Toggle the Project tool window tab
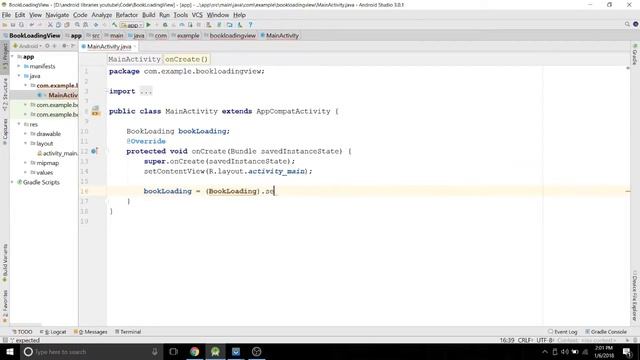Image resolution: width=640 pixels, height=360 pixels. (5, 57)
